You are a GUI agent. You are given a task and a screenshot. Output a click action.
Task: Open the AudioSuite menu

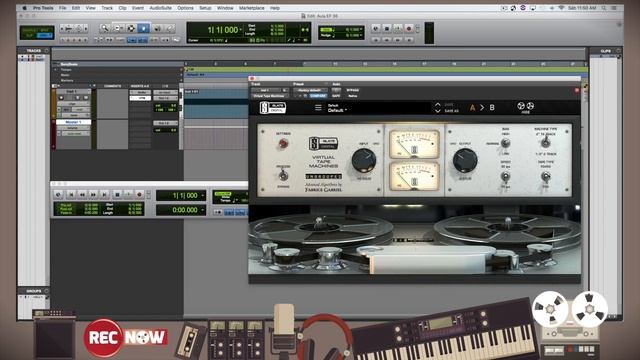160,8
